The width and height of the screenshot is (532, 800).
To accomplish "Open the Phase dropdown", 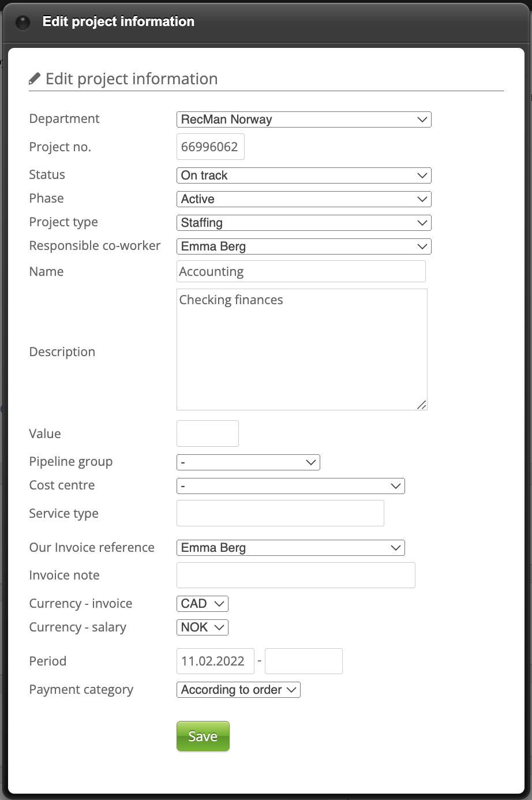I will pos(304,199).
